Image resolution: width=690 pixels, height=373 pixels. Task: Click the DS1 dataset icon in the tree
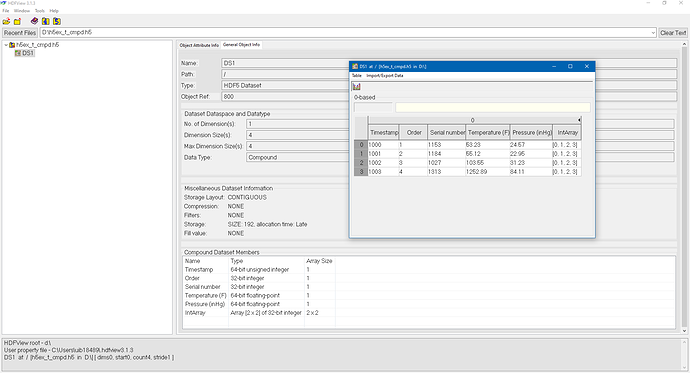tap(18, 53)
